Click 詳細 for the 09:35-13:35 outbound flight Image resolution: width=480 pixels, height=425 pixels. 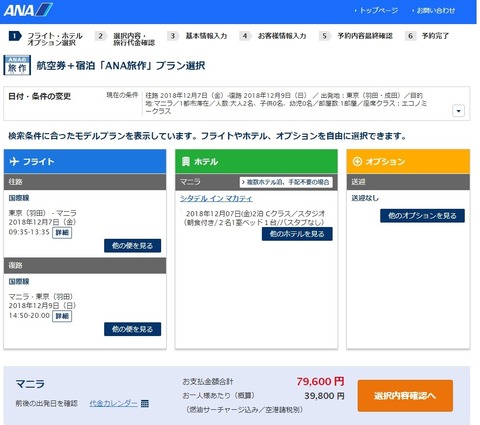pyautogui.click(x=62, y=233)
